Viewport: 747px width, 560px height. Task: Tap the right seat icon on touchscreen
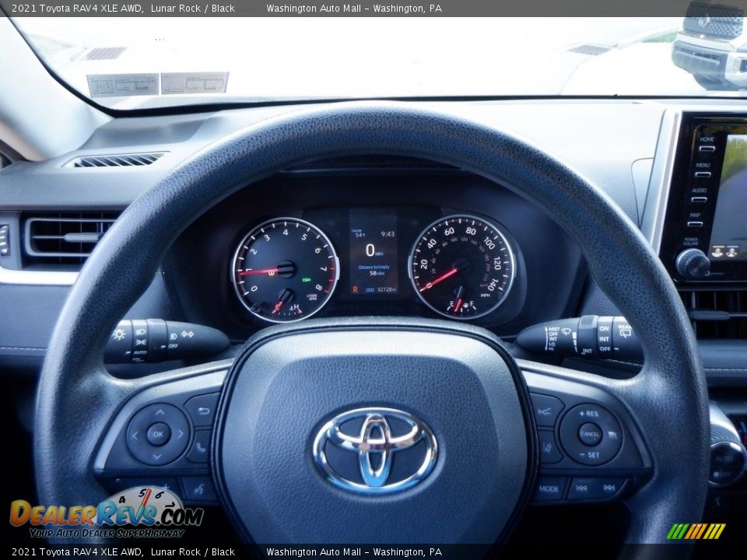click(x=732, y=251)
